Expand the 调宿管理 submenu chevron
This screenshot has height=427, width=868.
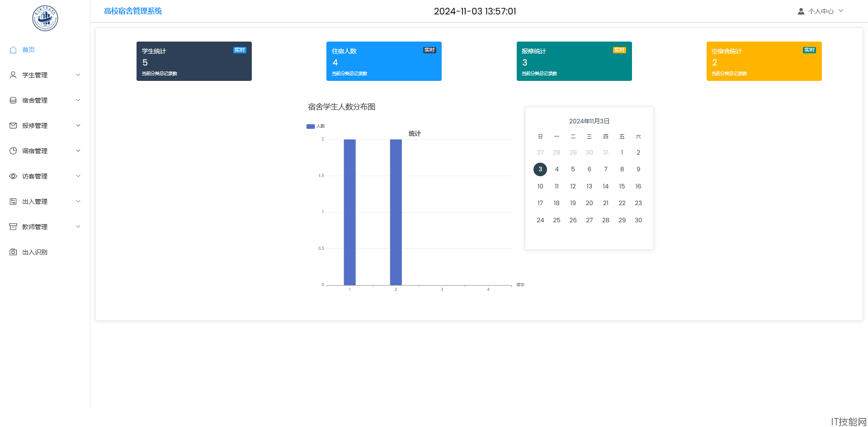tap(78, 151)
